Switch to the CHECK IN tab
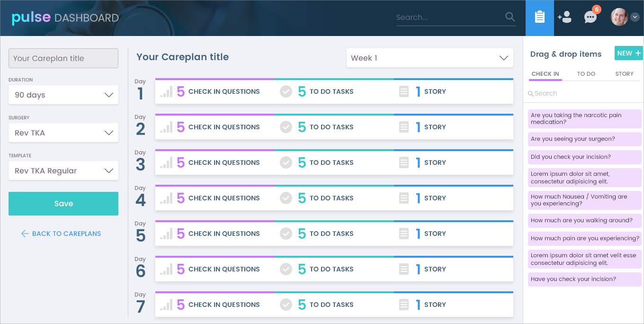This screenshot has width=644, height=324. pos(545,74)
